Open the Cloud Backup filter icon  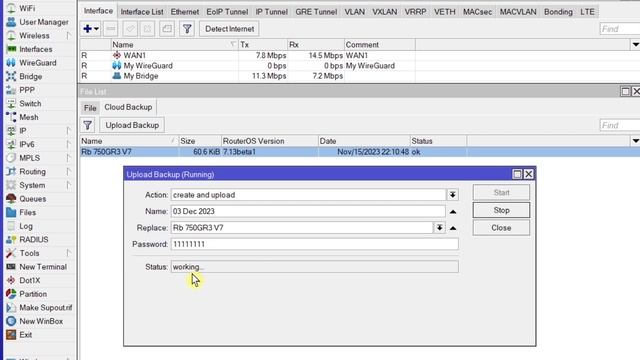click(x=87, y=125)
